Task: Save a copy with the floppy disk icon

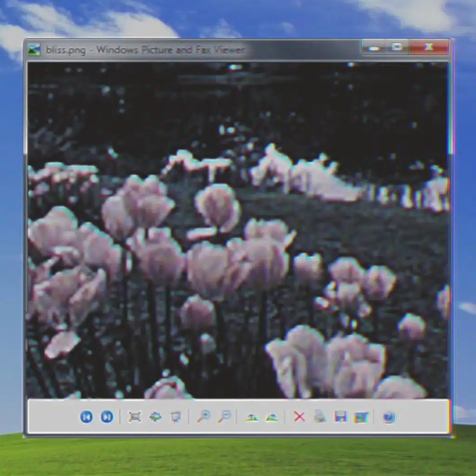Action: pos(341,417)
